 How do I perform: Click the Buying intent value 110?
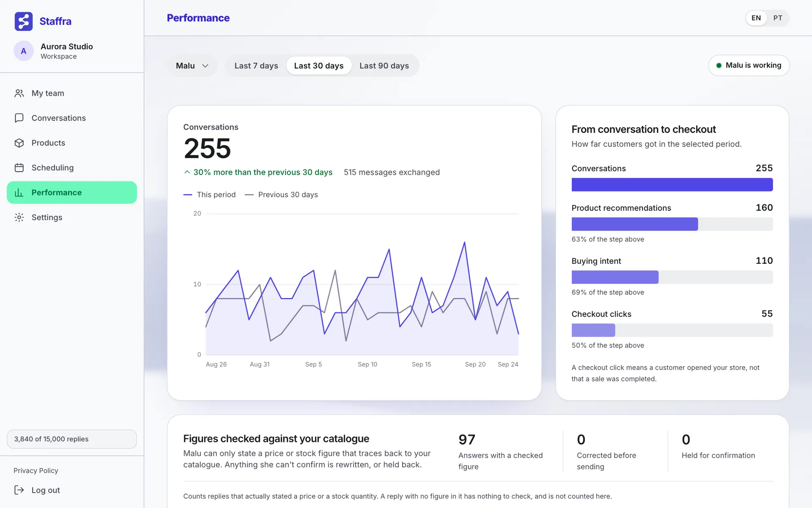pyautogui.click(x=764, y=261)
